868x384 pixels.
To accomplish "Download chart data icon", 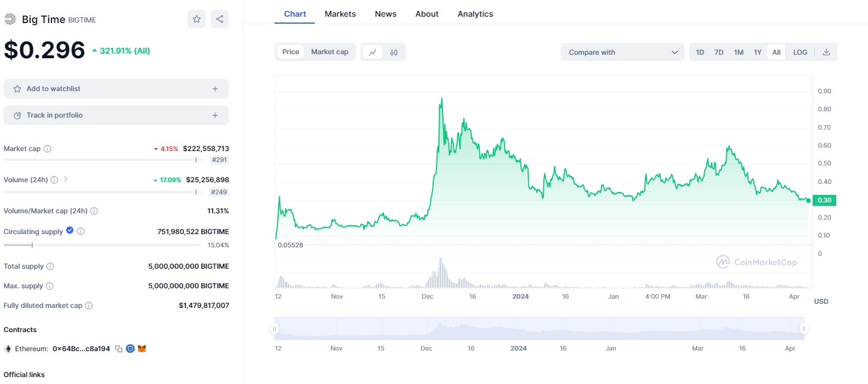I will 826,52.
